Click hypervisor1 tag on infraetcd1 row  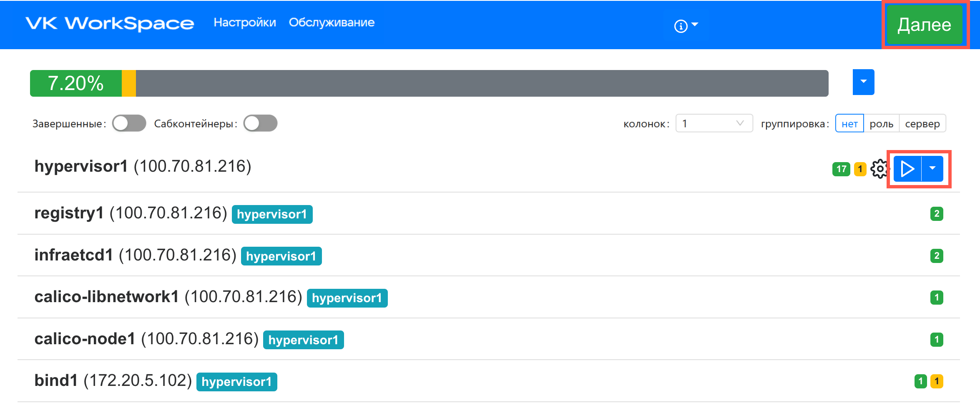coord(281,256)
